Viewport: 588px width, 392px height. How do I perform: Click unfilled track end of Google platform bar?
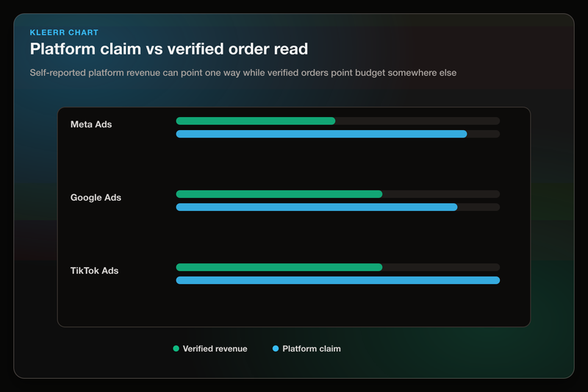[479, 207]
